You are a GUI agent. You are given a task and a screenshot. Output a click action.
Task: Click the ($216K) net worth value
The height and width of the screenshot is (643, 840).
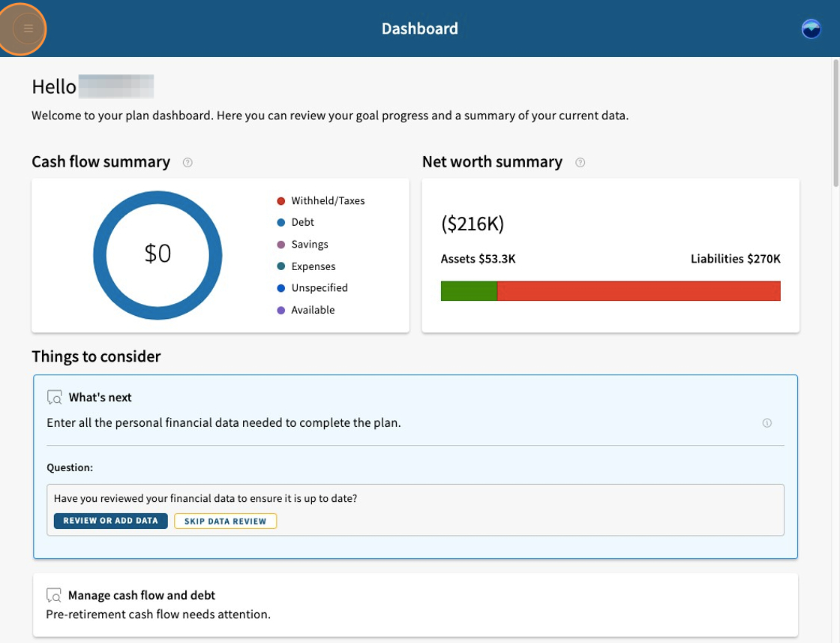472,224
